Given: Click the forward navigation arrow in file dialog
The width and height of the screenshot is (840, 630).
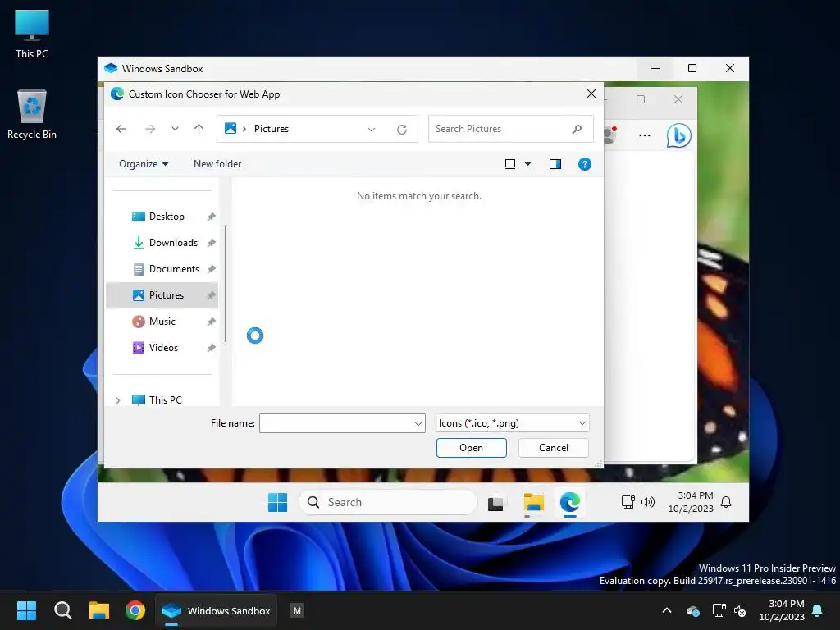Looking at the screenshot, I should click(x=150, y=129).
